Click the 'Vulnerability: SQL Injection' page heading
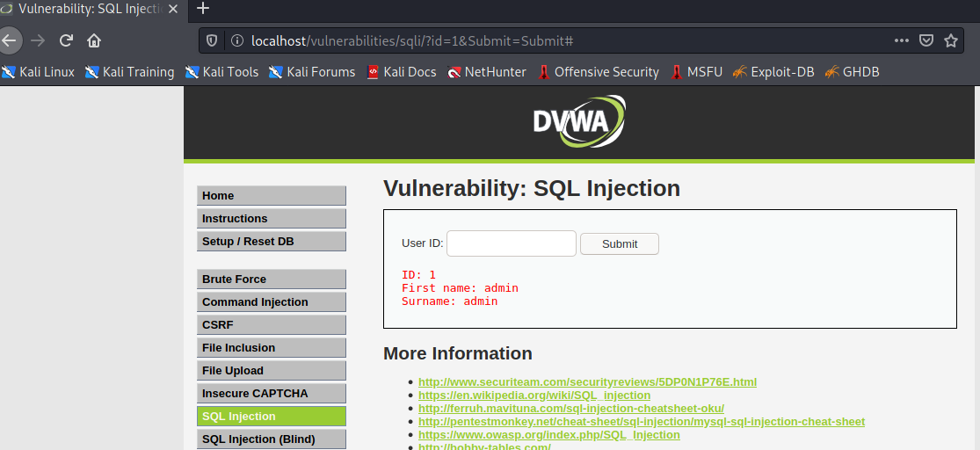980x450 pixels. coord(531,188)
